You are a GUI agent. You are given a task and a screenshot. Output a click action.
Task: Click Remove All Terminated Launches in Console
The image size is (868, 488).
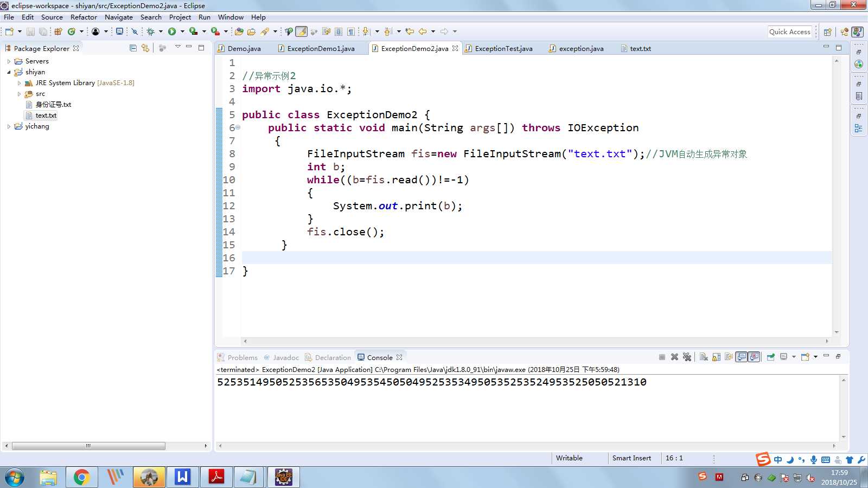(687, 357)
